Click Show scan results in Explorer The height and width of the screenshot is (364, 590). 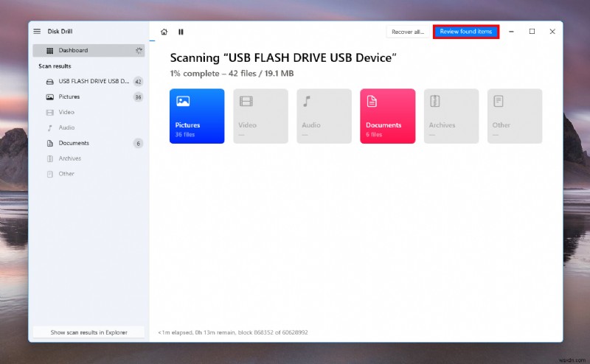tap(88, 332)
